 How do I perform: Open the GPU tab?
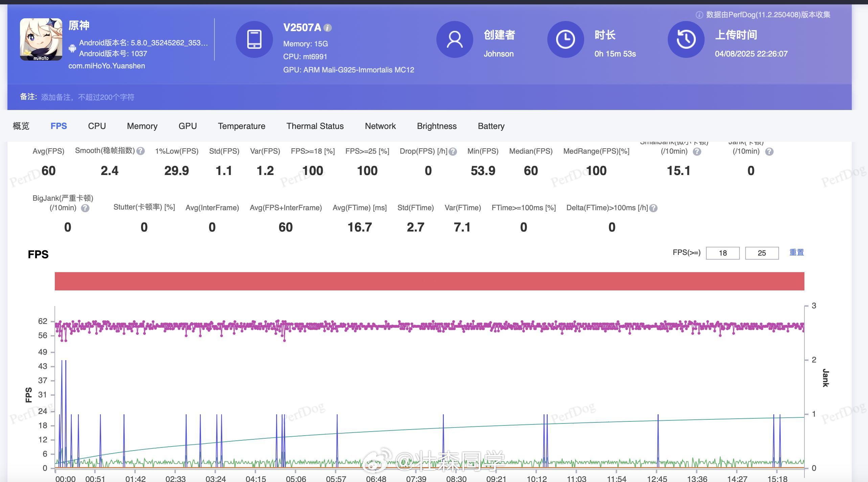188,126
